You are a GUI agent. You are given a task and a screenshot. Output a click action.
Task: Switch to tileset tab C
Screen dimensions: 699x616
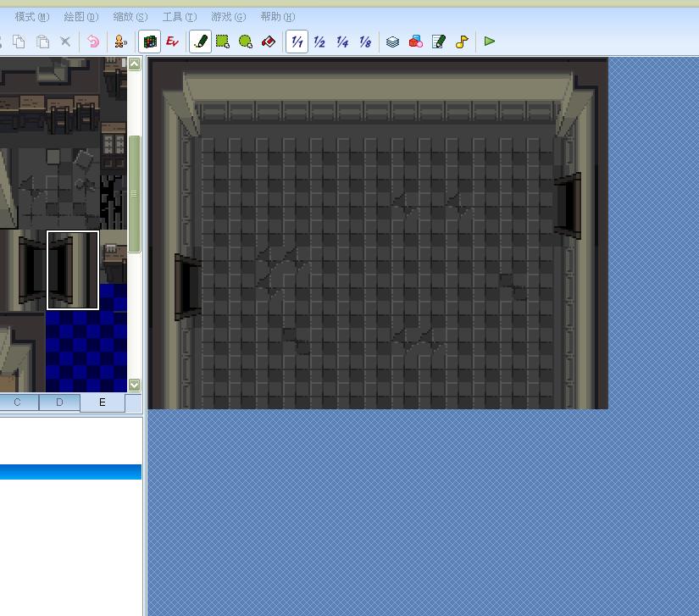pos(18,402)
